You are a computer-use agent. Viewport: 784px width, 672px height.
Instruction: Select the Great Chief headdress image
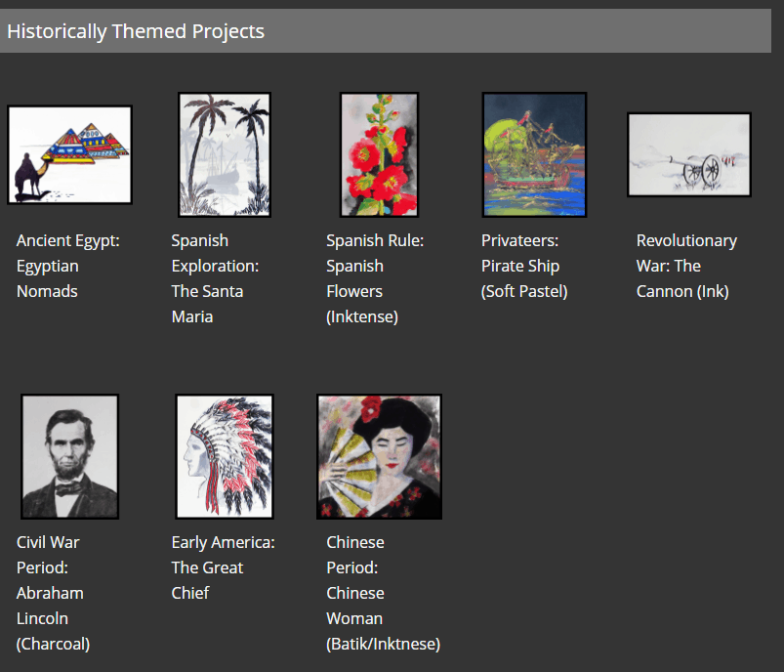coord(225,456)
